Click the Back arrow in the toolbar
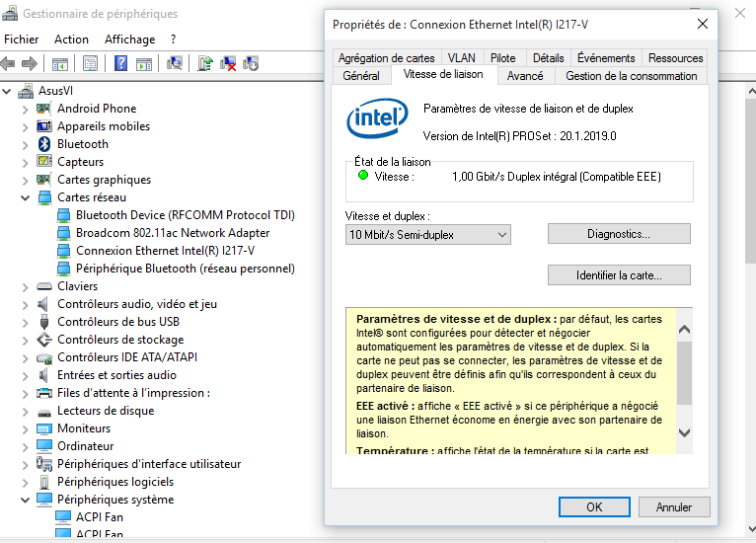Screen dimensions: 756x543 (8, 63)
